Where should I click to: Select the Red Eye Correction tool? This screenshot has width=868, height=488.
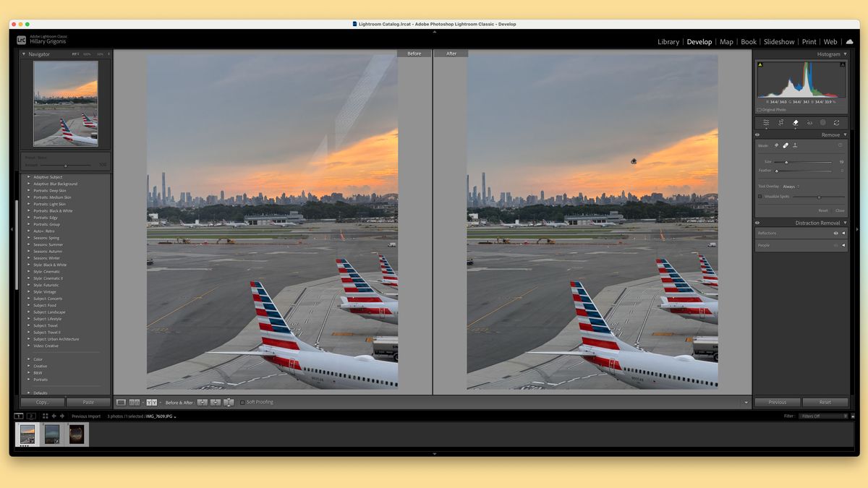810,122
